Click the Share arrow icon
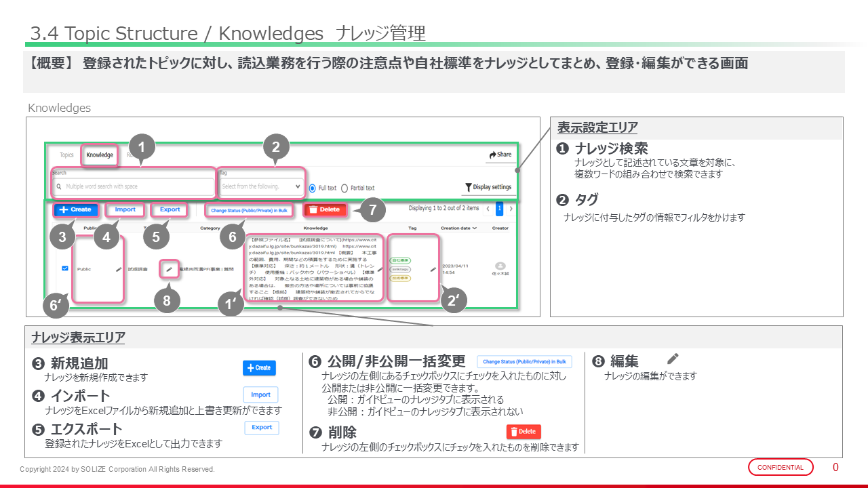868x488 pixels. 492,155
